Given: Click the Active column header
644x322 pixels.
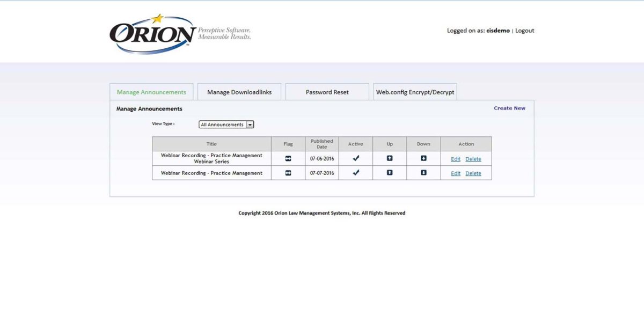Looking at the screenshot, I should pos(356,143).
